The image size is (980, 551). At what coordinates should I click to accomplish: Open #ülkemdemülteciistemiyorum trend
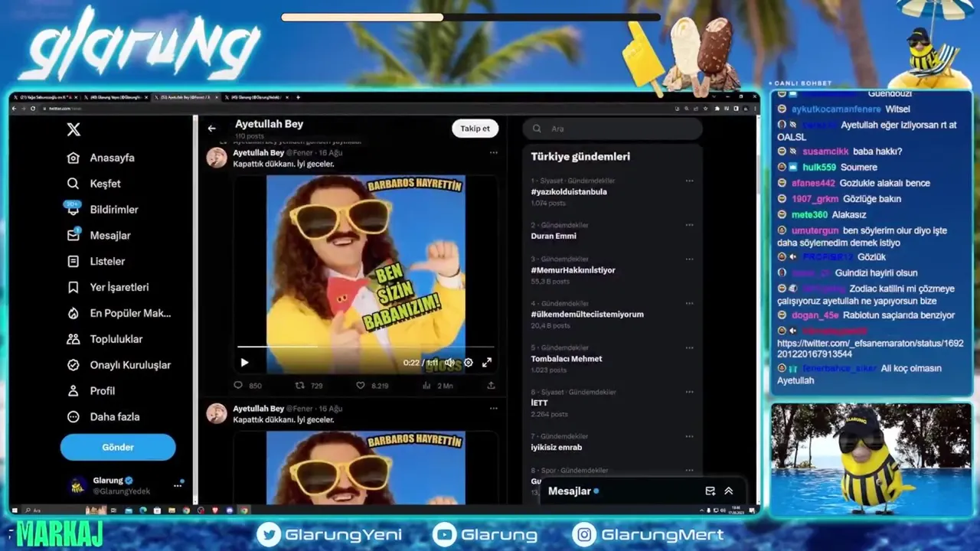click(x=587, y=315)
